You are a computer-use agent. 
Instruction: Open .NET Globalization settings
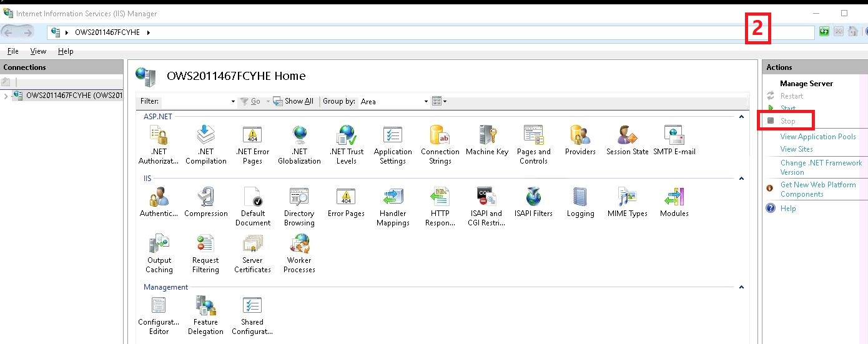pyautogui.click(x=299, y=144)
